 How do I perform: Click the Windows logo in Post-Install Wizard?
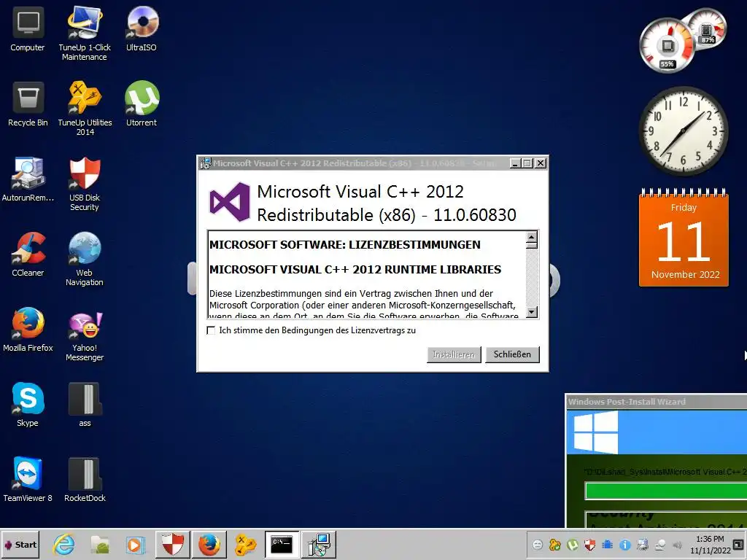pos(596,432)
